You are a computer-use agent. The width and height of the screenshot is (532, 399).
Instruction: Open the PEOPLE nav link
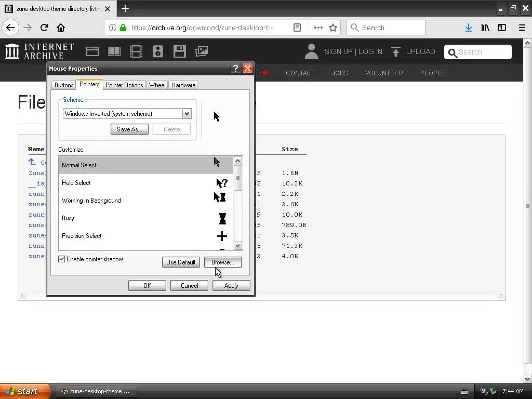pyautogui.click(x=433, y=73)
